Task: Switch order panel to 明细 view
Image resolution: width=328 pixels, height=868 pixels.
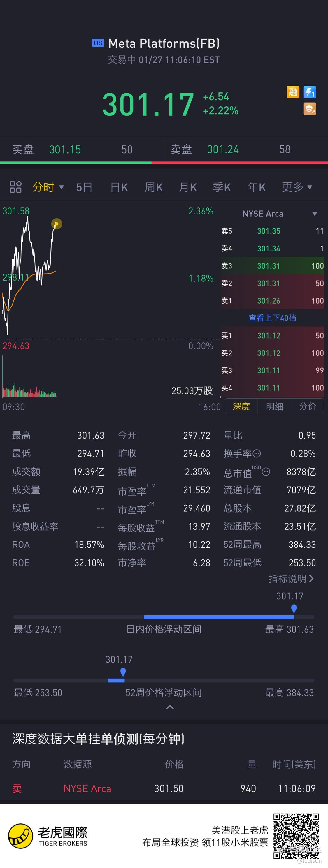Action: [274, 406]
